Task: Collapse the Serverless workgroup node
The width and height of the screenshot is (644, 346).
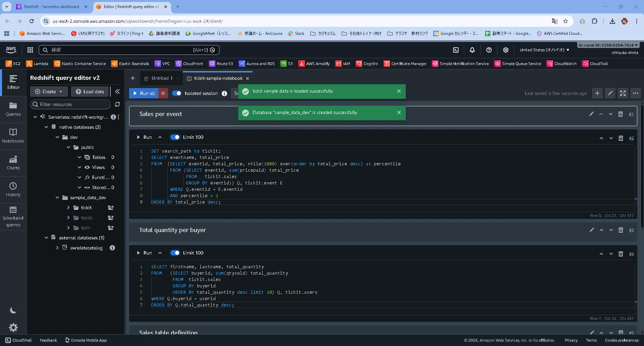Action: [x=35, y=117]
